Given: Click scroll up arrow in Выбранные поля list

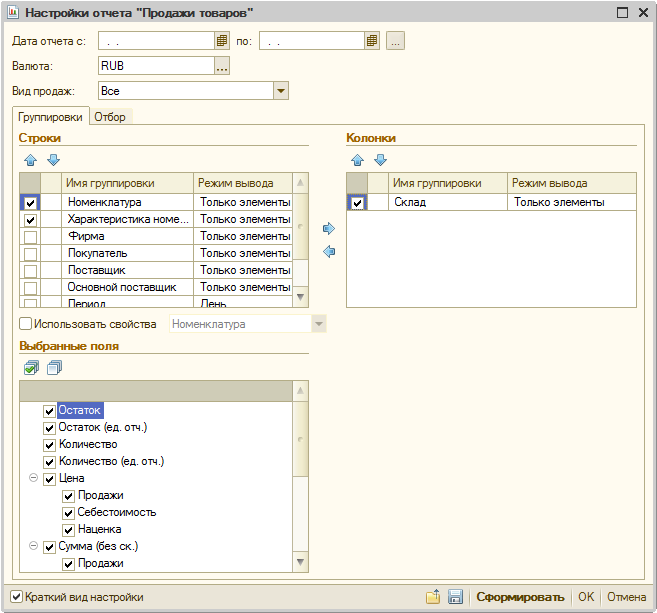Looking at the screenshot, I should (x=300, y=391).
